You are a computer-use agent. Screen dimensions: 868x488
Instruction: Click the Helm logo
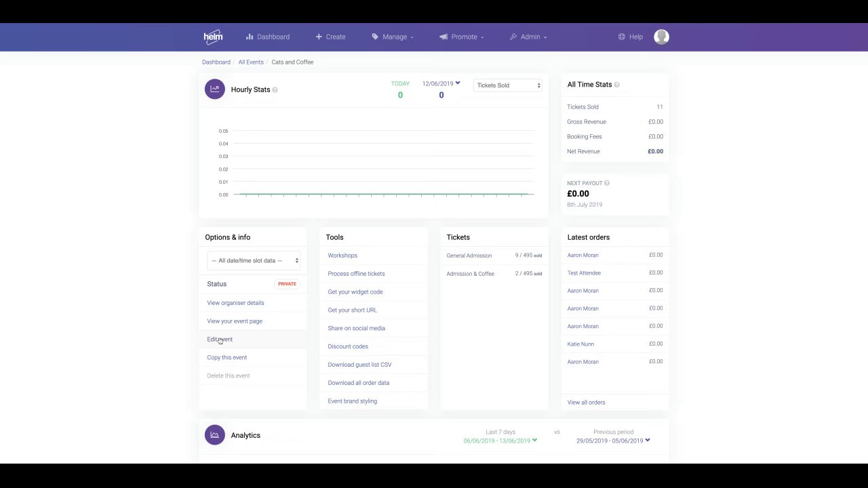pos(213,37)
